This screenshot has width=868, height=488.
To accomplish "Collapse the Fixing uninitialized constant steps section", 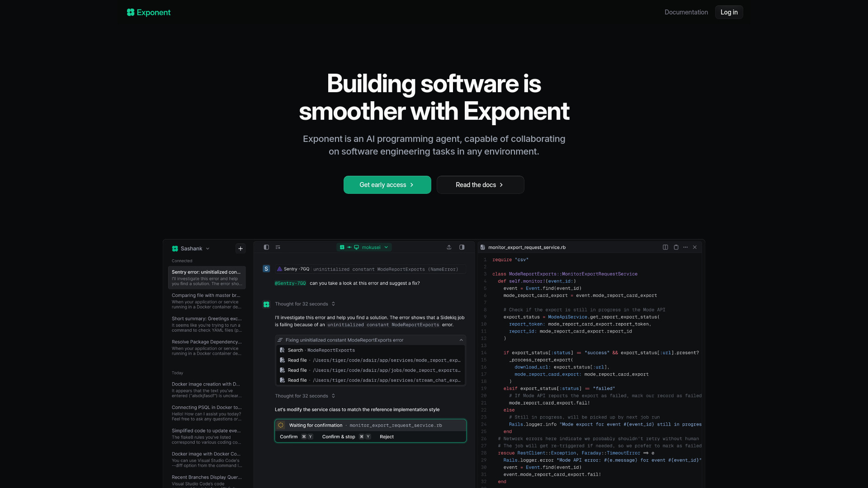I will (461, 340).
